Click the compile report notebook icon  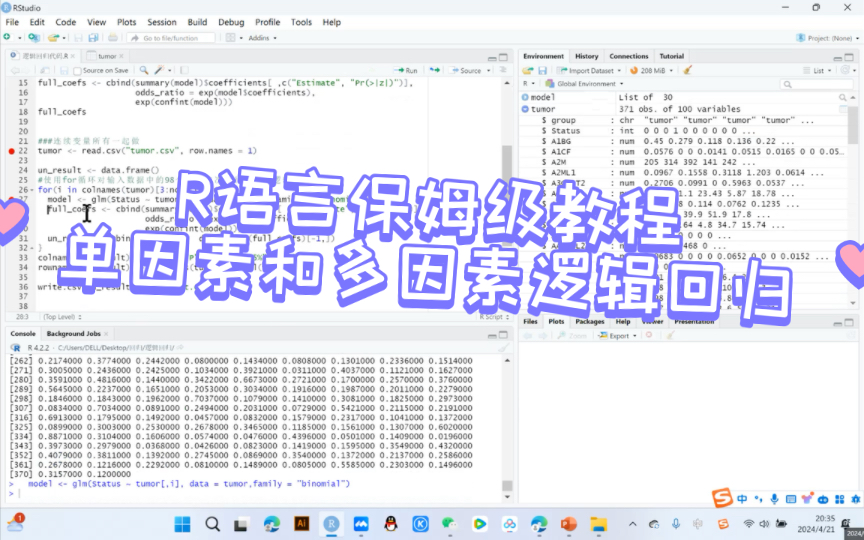click(x=184, y=70)
